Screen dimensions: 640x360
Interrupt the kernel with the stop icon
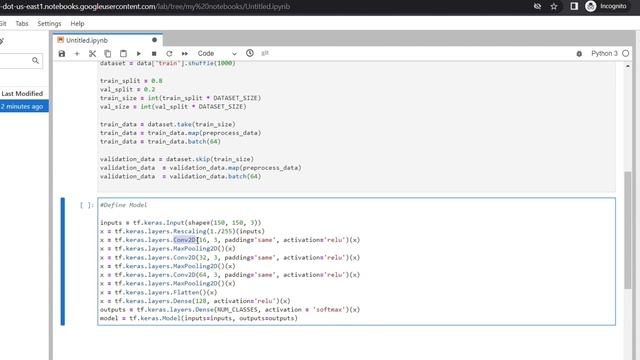(x=154, y=53)
